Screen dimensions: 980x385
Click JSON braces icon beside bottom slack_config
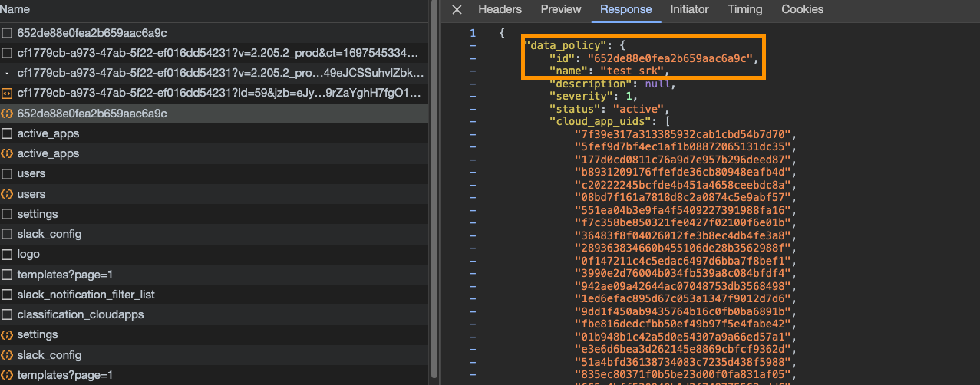click(7, 355)
